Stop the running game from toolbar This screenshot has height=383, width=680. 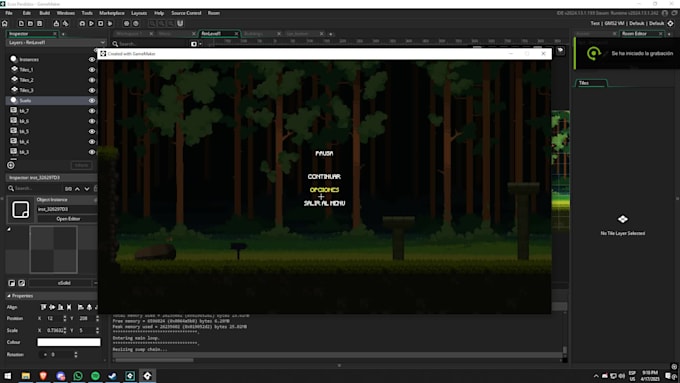tap(100, 23)
